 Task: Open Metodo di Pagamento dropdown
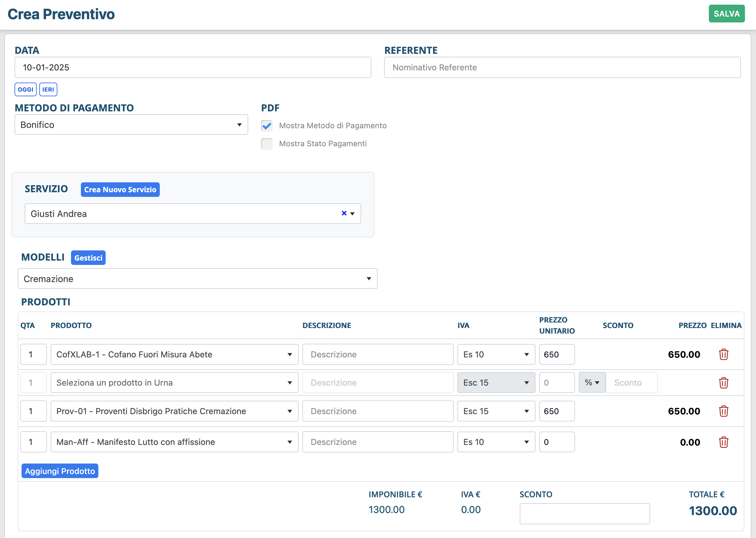[131, 124]
